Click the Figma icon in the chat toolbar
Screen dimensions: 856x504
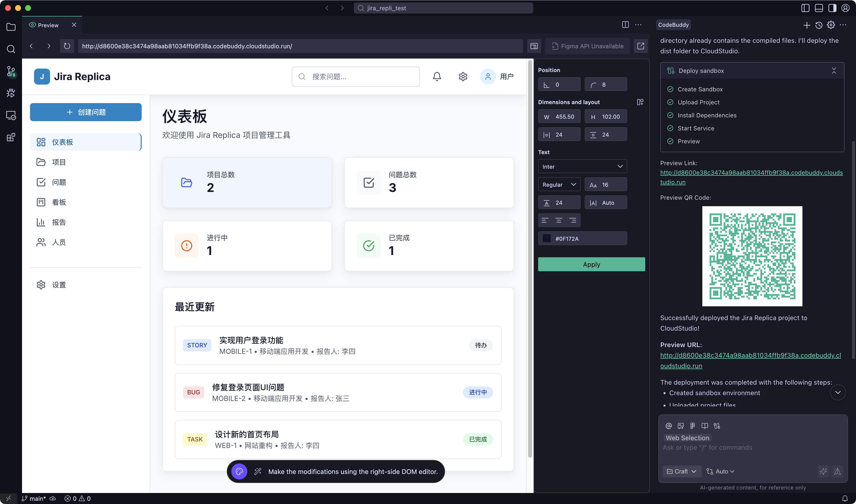(x=693, y=425)
